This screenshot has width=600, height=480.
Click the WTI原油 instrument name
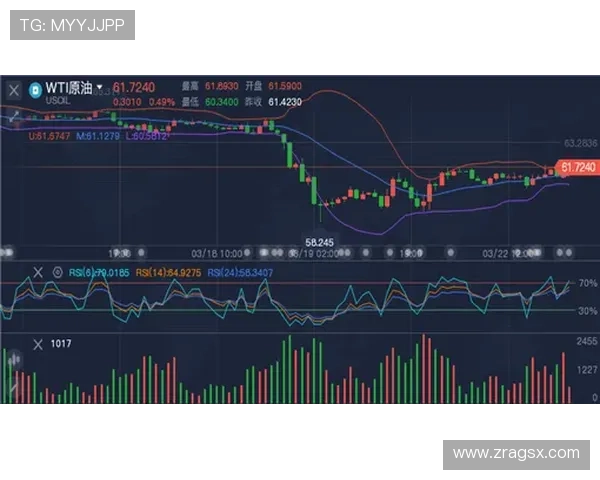(69, 88)
